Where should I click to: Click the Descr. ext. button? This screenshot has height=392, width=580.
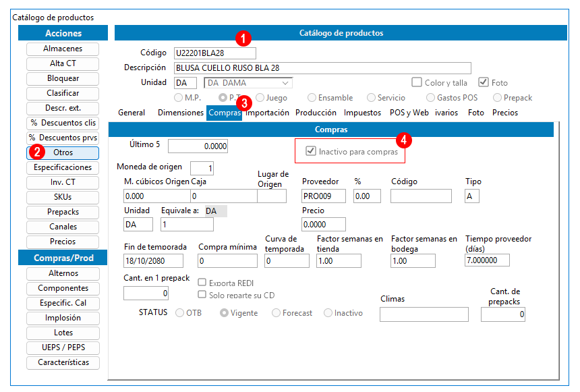63,108
